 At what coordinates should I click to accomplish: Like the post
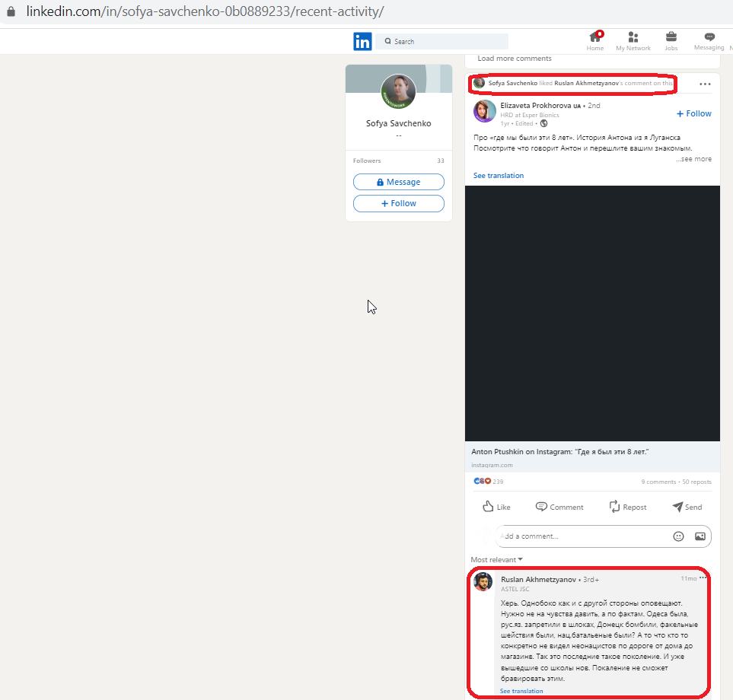[x=496, y=507]
